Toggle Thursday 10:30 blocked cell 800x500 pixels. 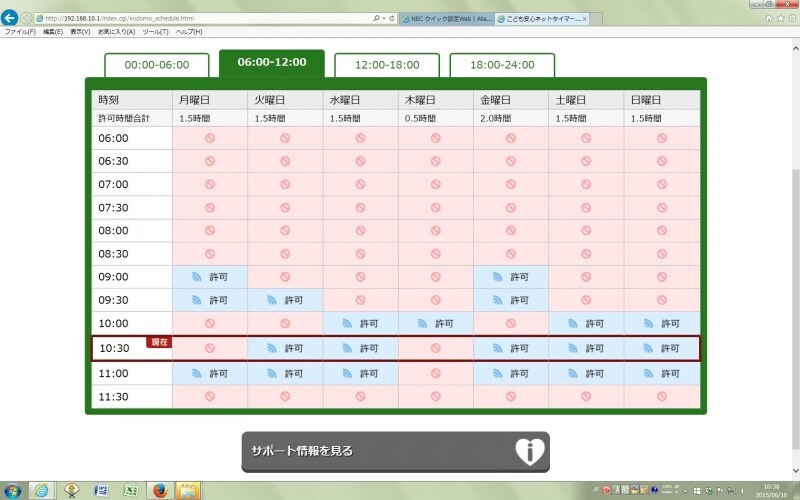tap(436, 348)
